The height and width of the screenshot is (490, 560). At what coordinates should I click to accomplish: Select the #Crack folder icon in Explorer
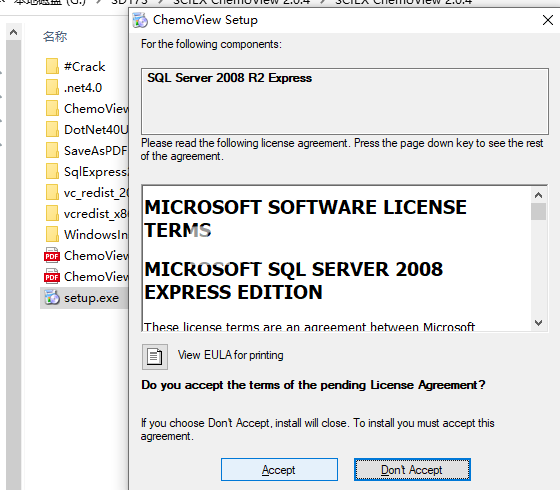52,66
